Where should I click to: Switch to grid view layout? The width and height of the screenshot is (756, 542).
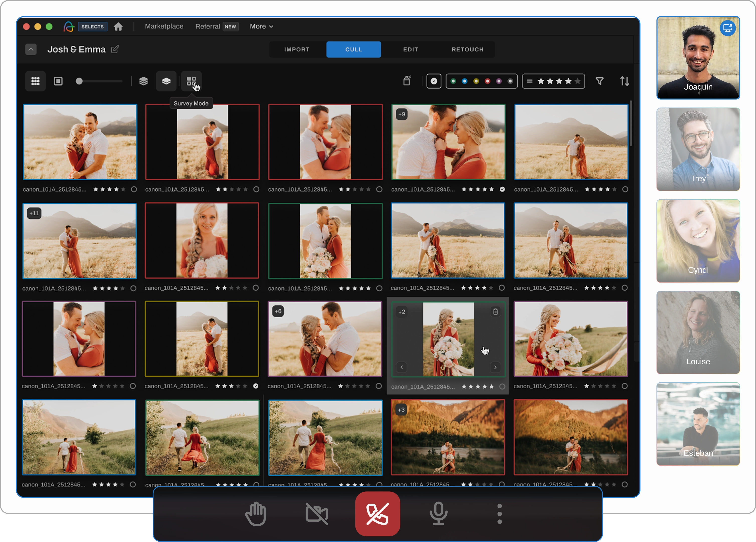coord(35,81)
